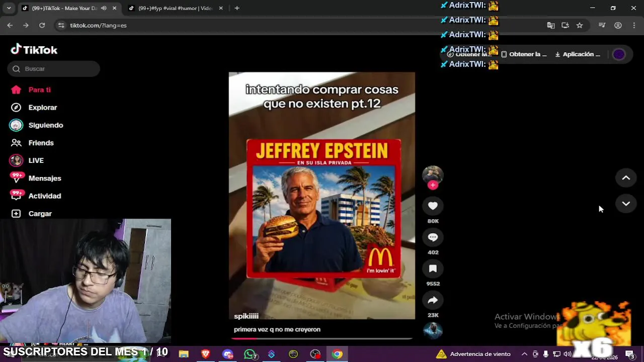Go back in browser
The height and width of the screenshot is (362, 644).
[10, 25]
